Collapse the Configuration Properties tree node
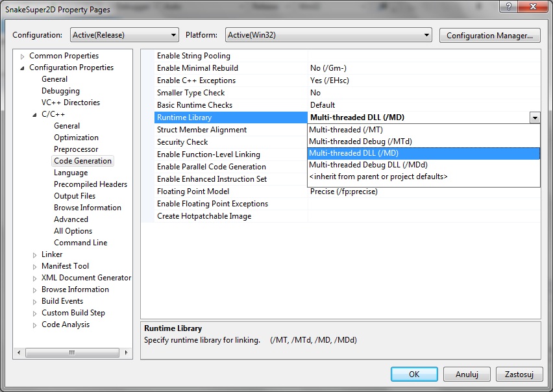The height and width of the screenshot is (392, 553). tap(22, 68)
